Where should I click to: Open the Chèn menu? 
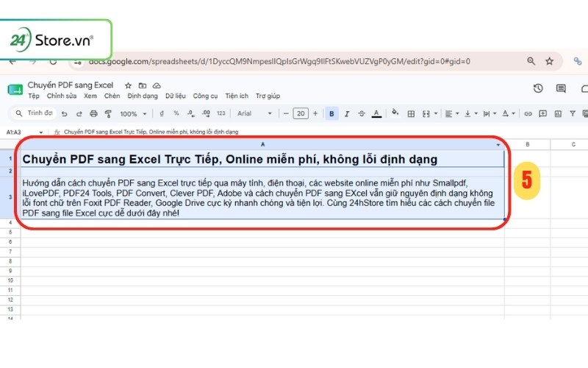112,96
